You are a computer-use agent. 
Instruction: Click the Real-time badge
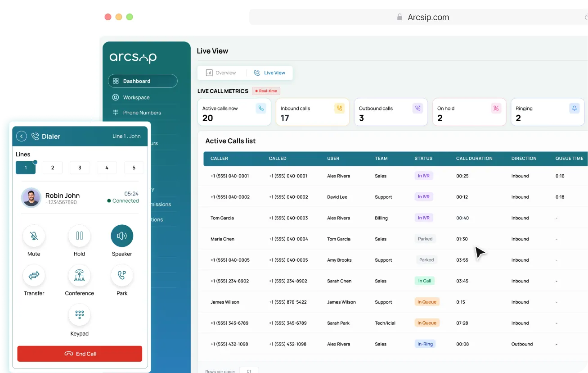click(266, 91)
